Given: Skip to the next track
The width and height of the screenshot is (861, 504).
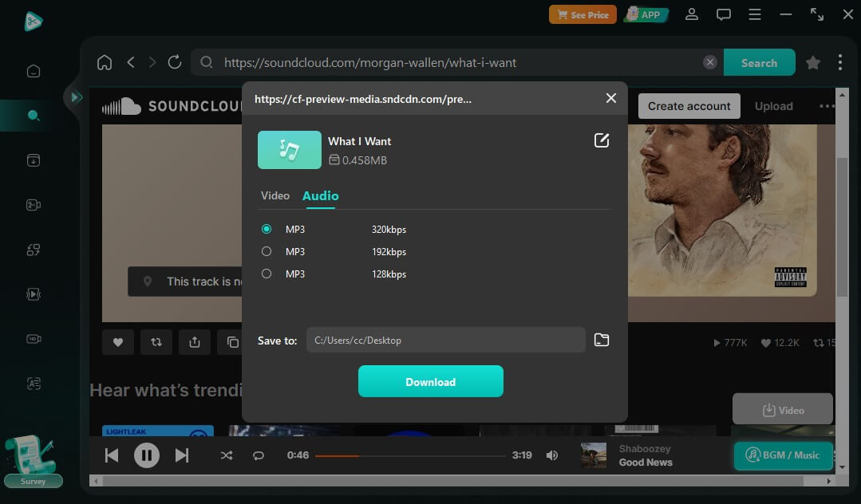Looking at the screenshot, I should point(182,455).
